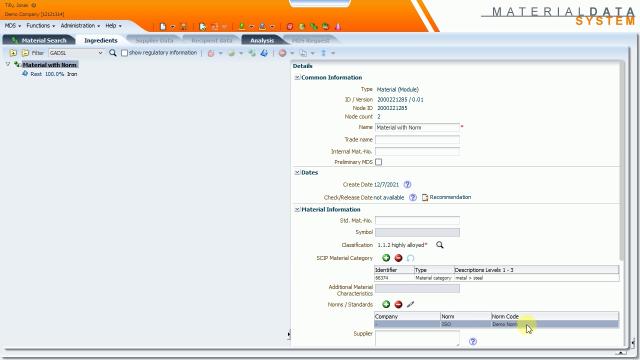The height and width of the screenshot is (360, 640).
Task: Click the help icon next to Create Date
Action: (407, 184)
